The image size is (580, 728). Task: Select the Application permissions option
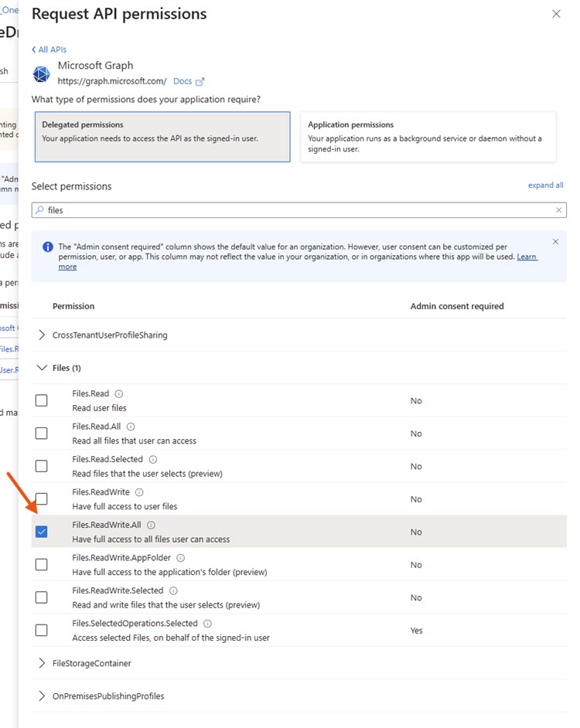pyautogui.click(x=428, y=137)
